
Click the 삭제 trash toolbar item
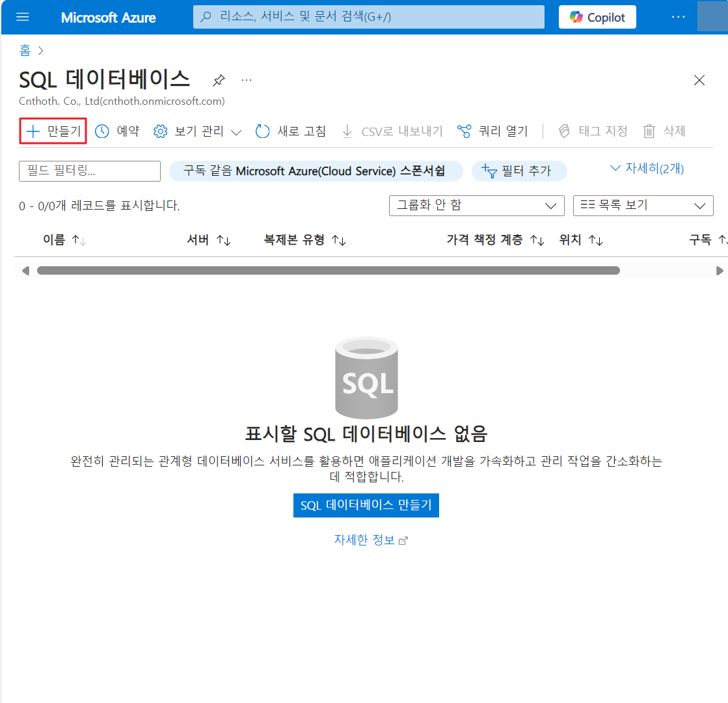pos(664,131)
